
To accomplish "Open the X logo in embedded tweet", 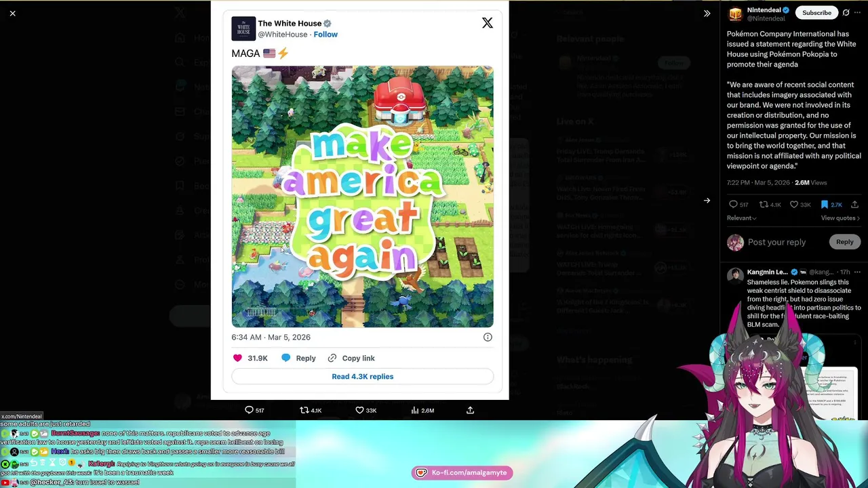I will (x=487, y=23).
